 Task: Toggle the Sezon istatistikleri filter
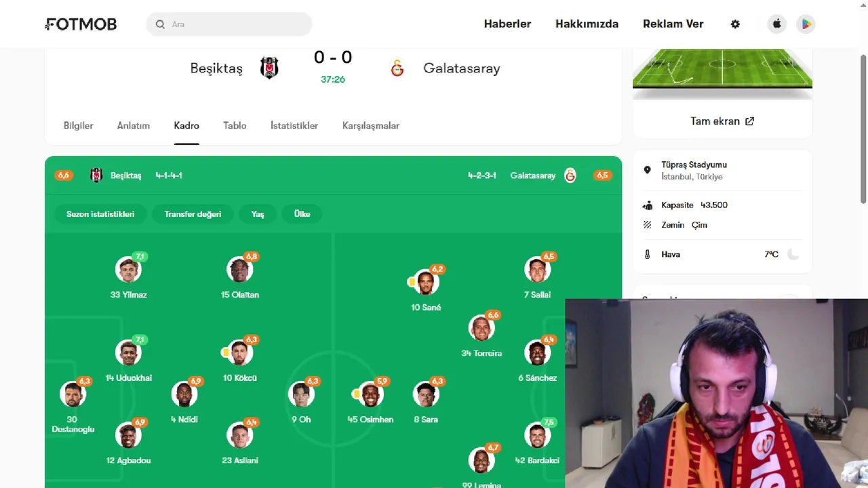[x=100, y=214]
